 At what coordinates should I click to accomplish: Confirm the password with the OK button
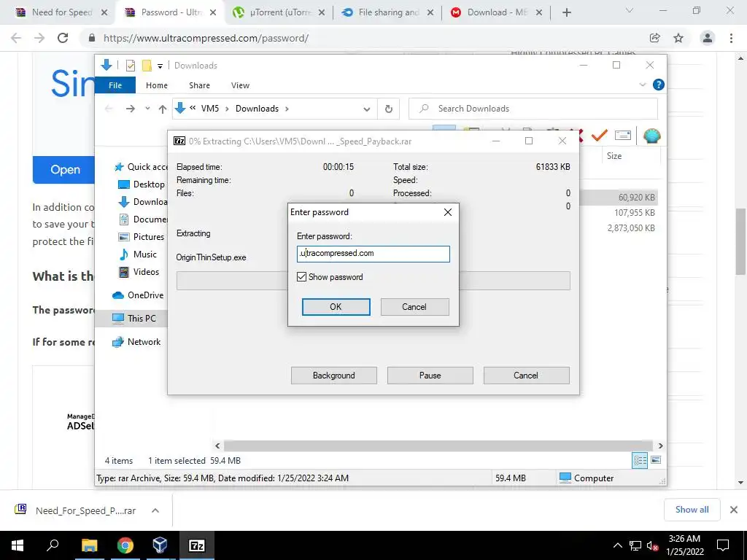336,307
